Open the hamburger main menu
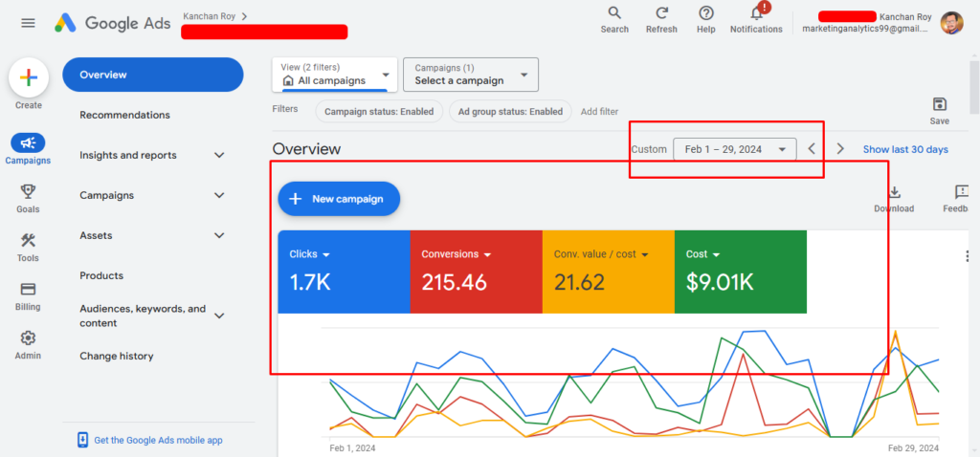Image resolution: width=980 pixels, height=457 pixels. (x=28, y=23)
